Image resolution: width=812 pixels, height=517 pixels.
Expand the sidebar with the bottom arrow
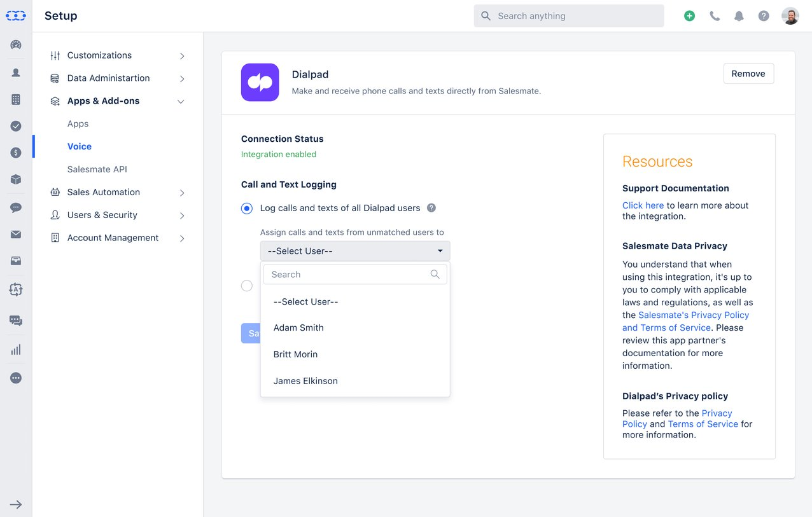pos(16,504)
